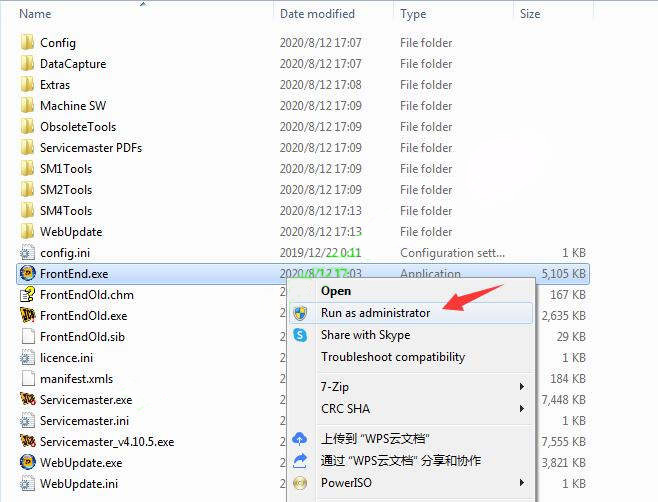The width and height of the screenshot is (658, 502).
Task: Click the WebUpdate.exe application icon
Action: click(x=27, y=462)
